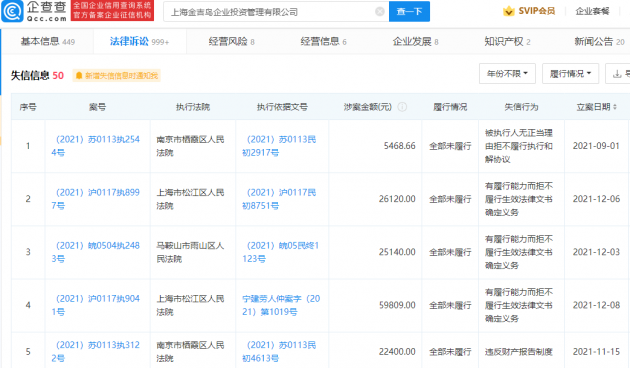630x368 pixels.
Task: Click the 查一下 search button
Action: pos(409,12)
